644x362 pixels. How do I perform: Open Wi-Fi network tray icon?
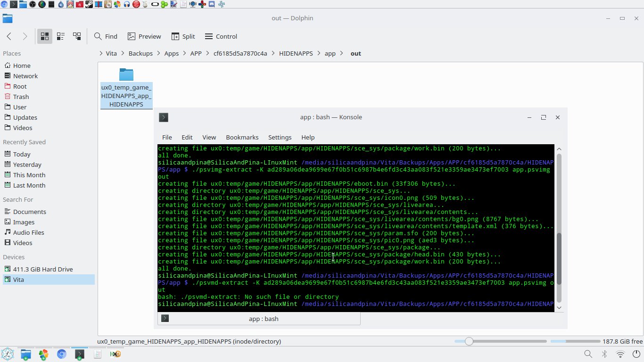620,354
